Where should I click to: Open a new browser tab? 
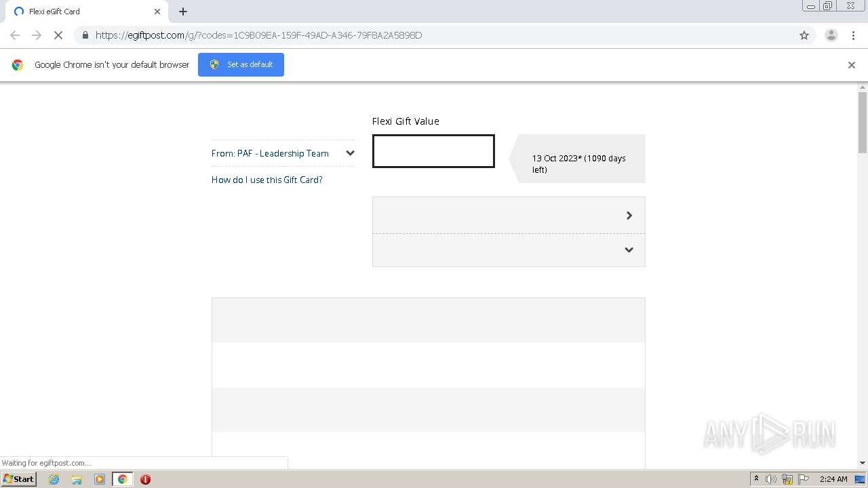183,12
